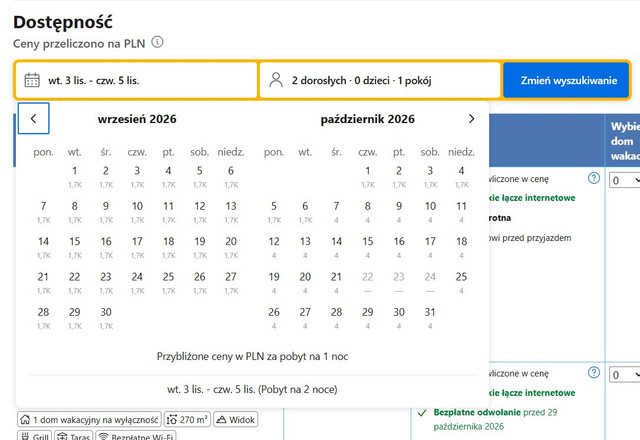Select 28 października 2026
Screen dimensions: 640x440
click(x=336, y=318)
